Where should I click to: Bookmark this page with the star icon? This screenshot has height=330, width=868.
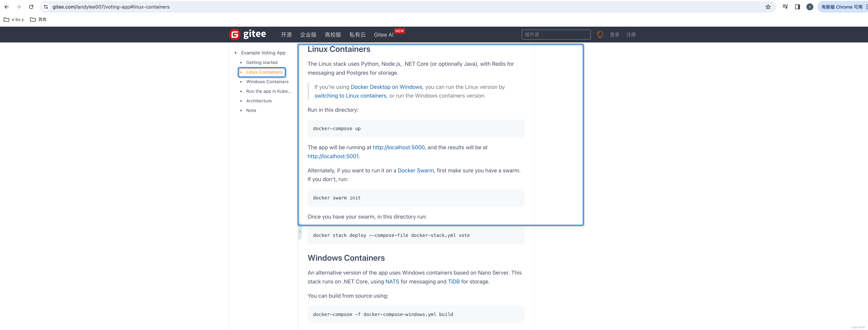[x=768, y=7]
